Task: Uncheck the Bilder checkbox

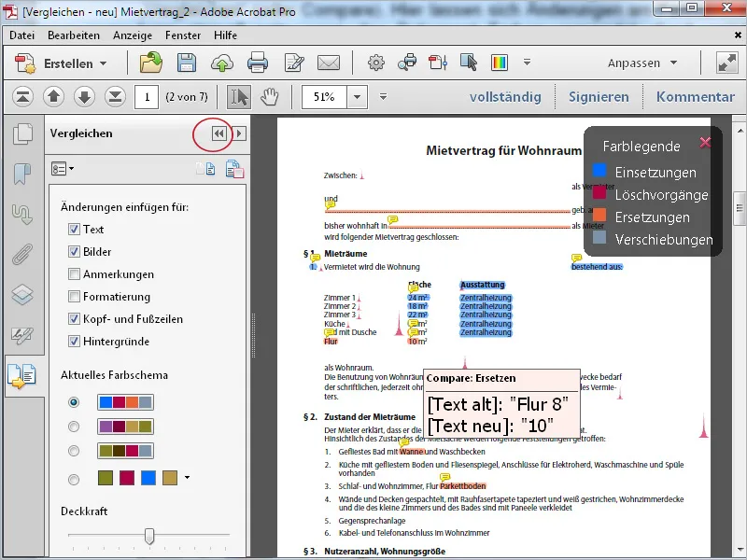Action: pyautogui.click(x=74, y=251)
